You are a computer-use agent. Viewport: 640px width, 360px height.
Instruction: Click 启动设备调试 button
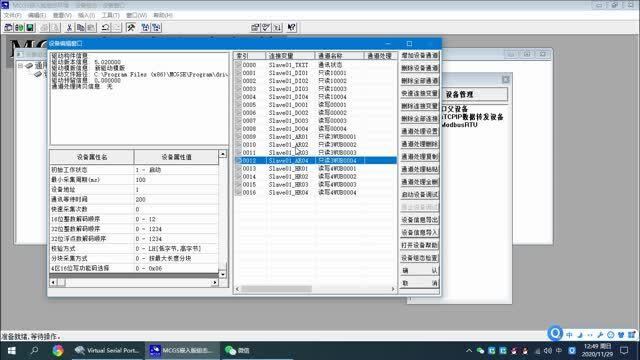pyautogui.click(x=420, y=194)
